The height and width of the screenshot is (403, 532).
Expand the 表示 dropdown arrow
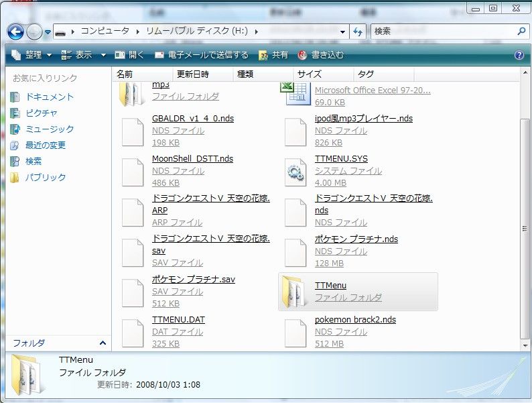pyautogui.click(x=103, y=55)
